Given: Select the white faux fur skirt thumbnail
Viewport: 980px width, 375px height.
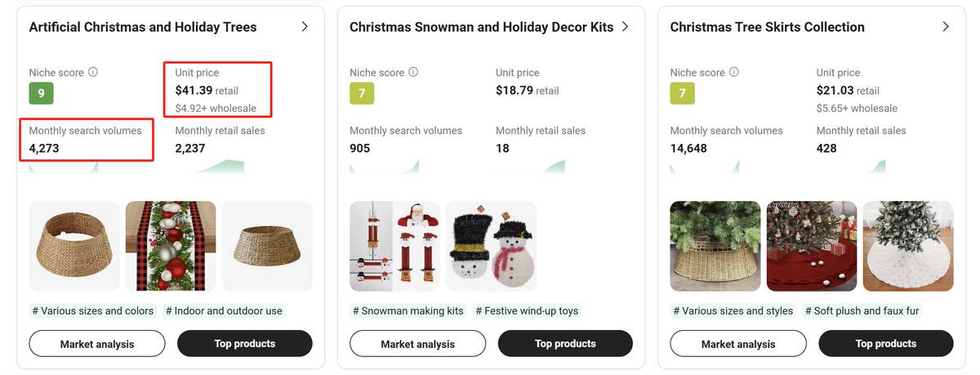Looking at the screenshot, I should tap(908, 246).
